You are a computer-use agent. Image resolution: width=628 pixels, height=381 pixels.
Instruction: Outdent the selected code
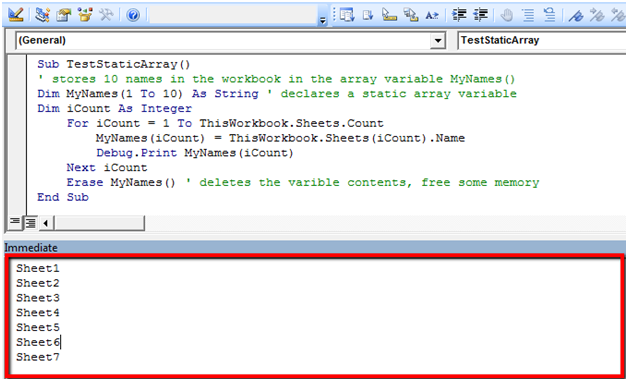(480, 15)
